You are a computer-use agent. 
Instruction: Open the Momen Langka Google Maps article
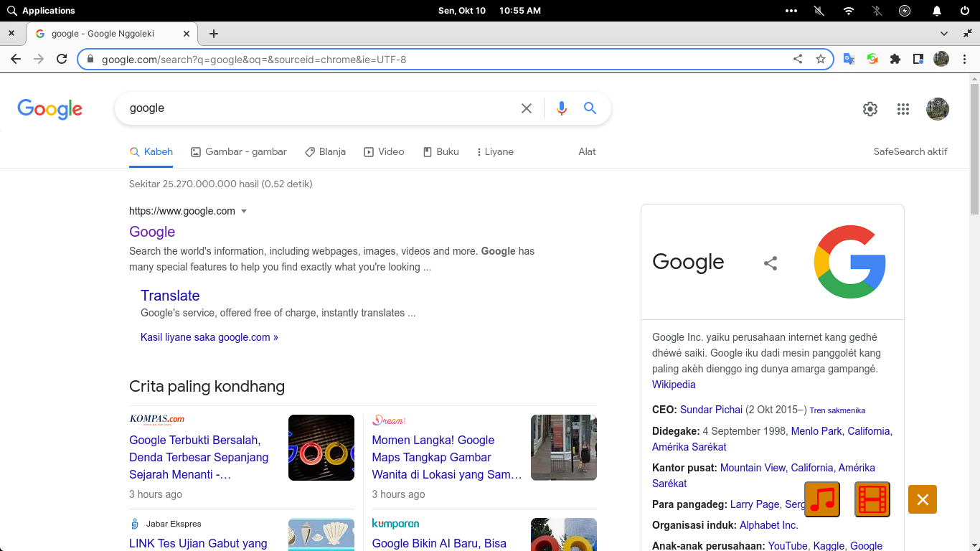446,457
